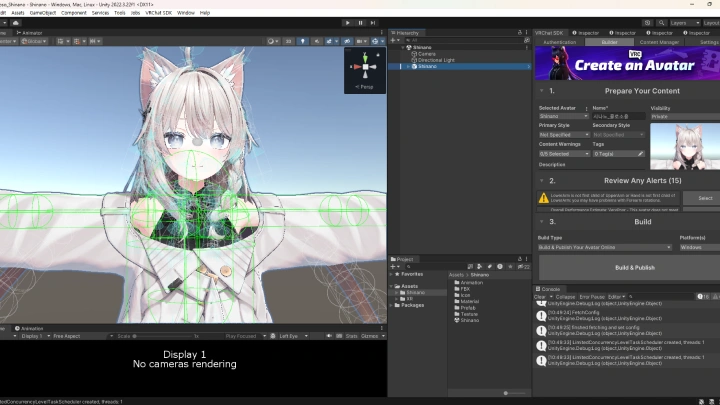Open the Content Warnings dropdown
Screen dimensions: 720x405
click(x=564, y=154)
